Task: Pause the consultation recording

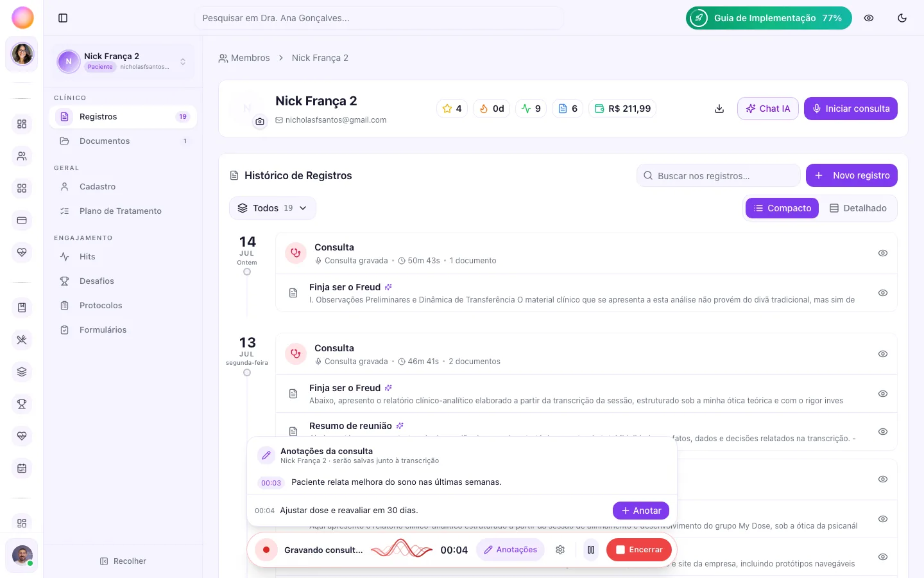Action: point(591,550)
